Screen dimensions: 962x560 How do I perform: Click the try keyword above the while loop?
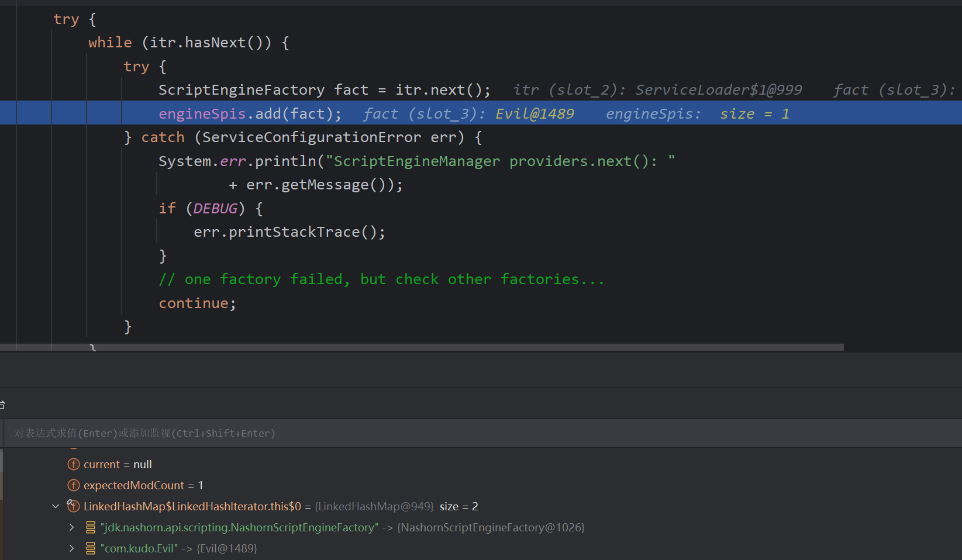click(x=66, y=19)
